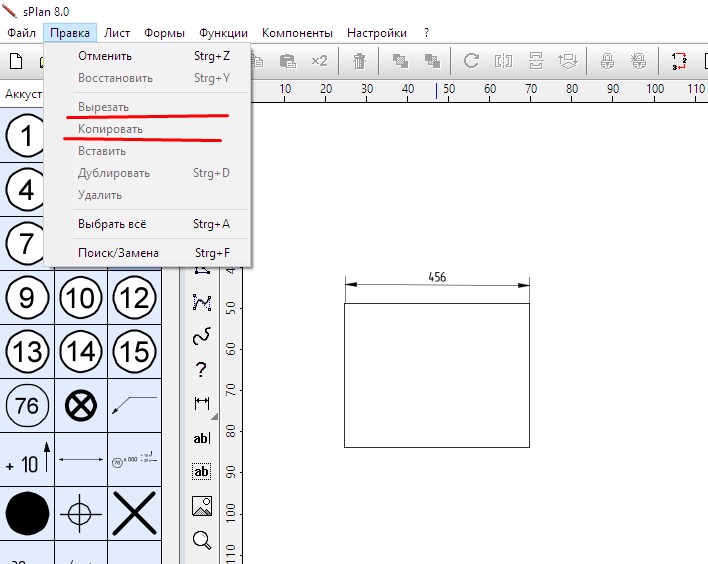
Task: Pick the circled number 7 component
Action: click(26, 243)
